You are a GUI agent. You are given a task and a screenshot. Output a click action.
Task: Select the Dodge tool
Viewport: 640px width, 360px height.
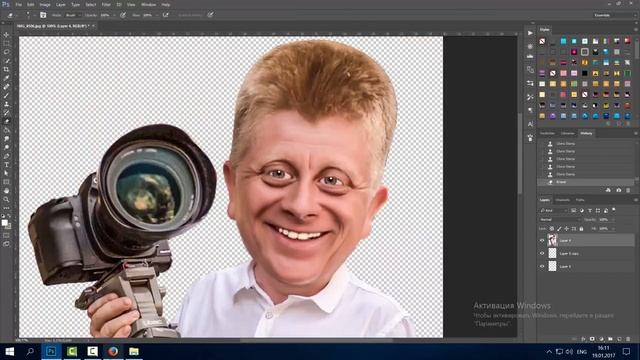point(6,147)
